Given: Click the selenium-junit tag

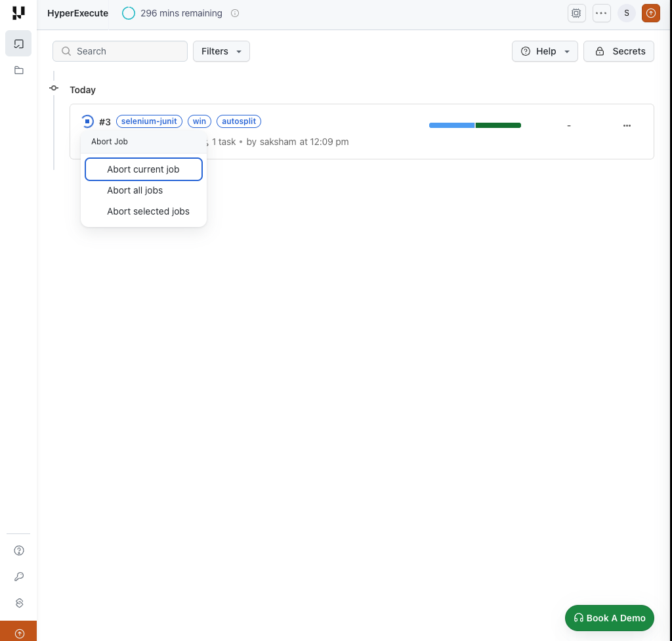Looking at the screenshot, I should [149, 121].
